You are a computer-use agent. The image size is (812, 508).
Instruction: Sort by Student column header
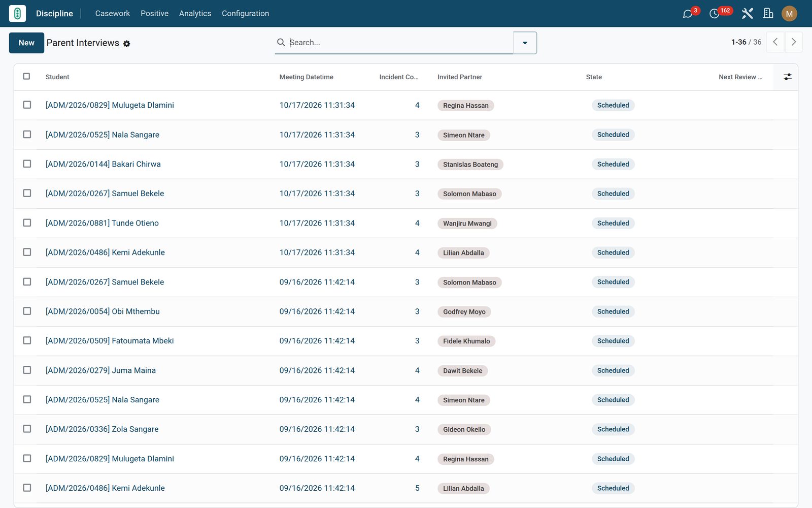click(57, 77)
